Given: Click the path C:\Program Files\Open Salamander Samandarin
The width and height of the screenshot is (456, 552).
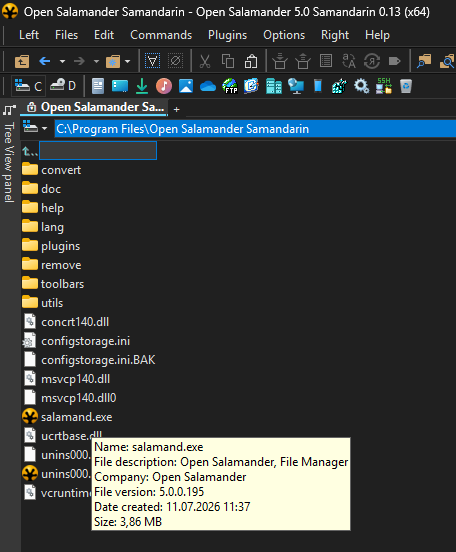Looking at the screenshot, I should pyautogui.click(x=182, y=129).
